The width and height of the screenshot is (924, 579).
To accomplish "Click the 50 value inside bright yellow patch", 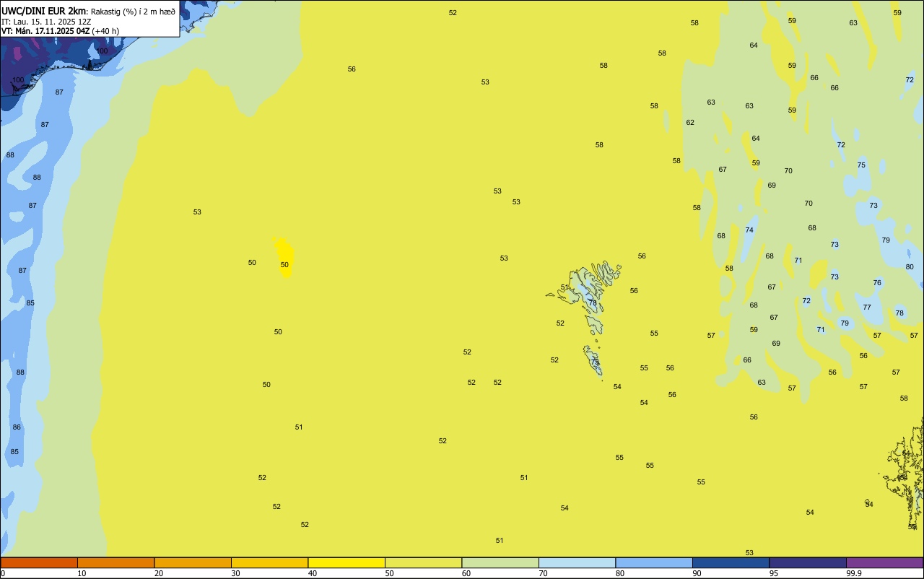I will pyautogui.click(x=284, y=265).
